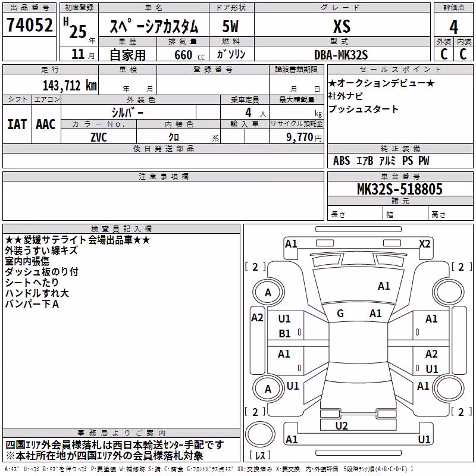Click the G windshield chip mark
The height and width of the screenshot is (476, 476).
click(340, 314)
